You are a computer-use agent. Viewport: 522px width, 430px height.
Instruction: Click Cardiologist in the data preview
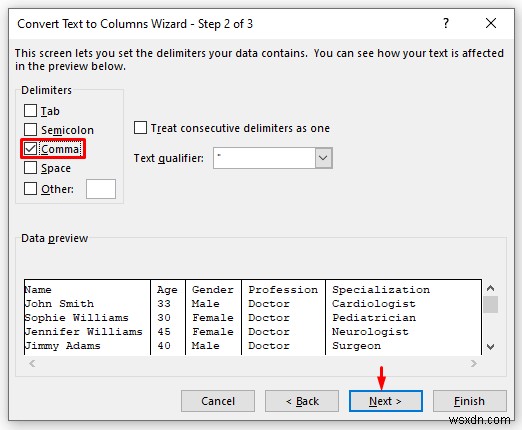[x=374, y=304]
